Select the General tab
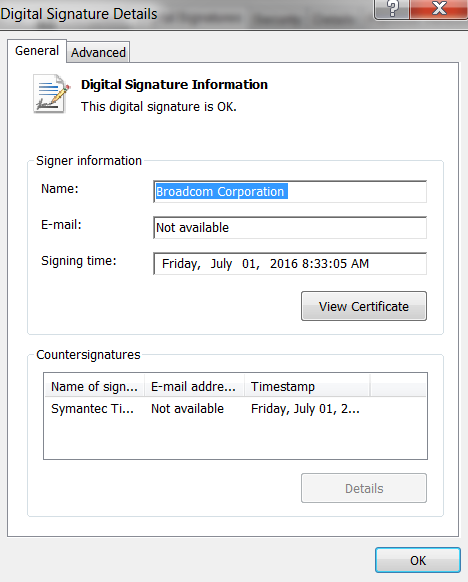This screenshot has height=582, width=468. click(37, 50)
